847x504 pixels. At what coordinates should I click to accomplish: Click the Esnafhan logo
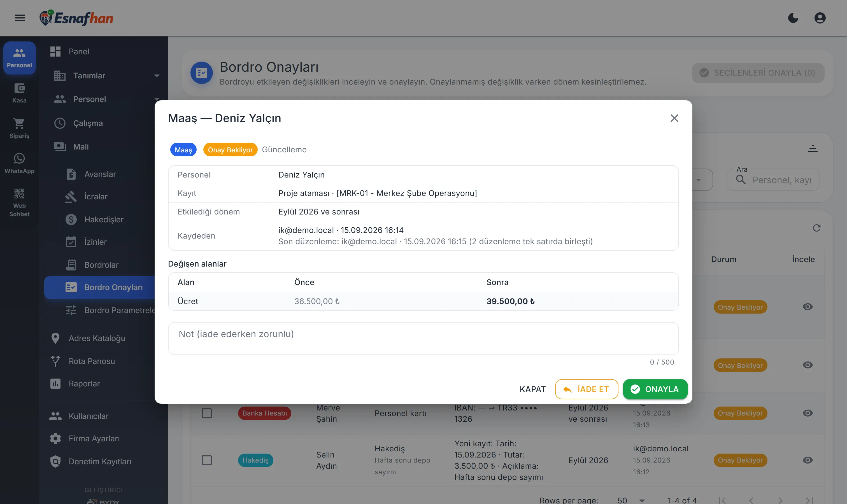coord(76,18)
